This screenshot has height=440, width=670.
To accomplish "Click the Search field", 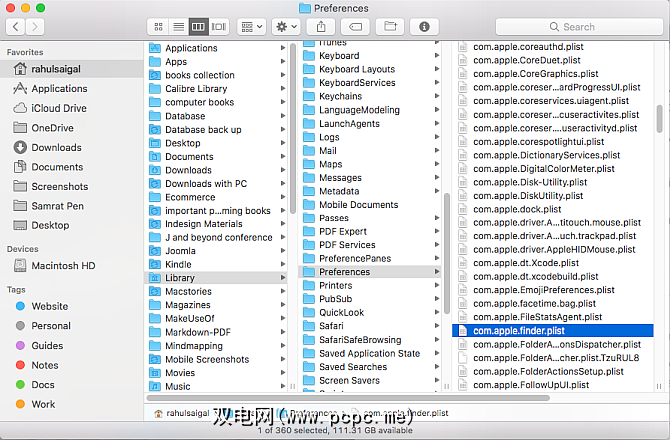I will tap(579, 27).
